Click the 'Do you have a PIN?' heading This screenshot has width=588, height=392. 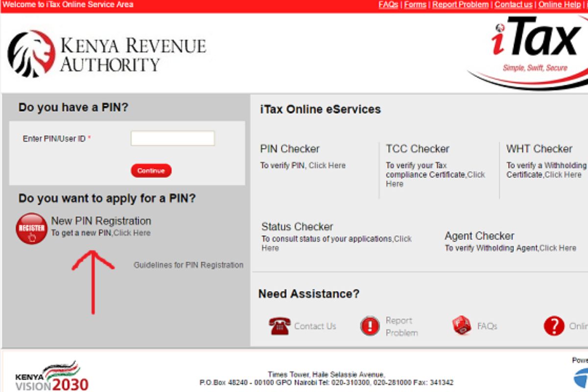tap(73, 107)
